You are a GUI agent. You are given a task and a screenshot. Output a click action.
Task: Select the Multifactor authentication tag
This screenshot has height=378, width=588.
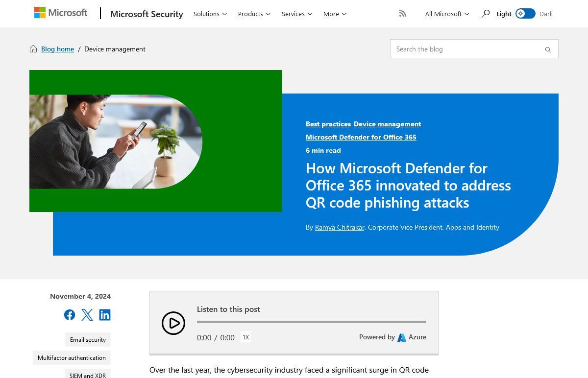72,358
